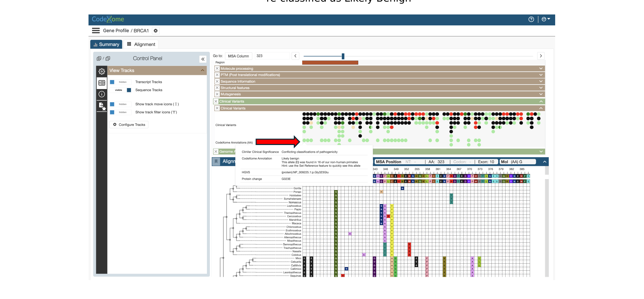
Task: Collapse the green Clinical Variants group chevron
Action: coord(541,101)
